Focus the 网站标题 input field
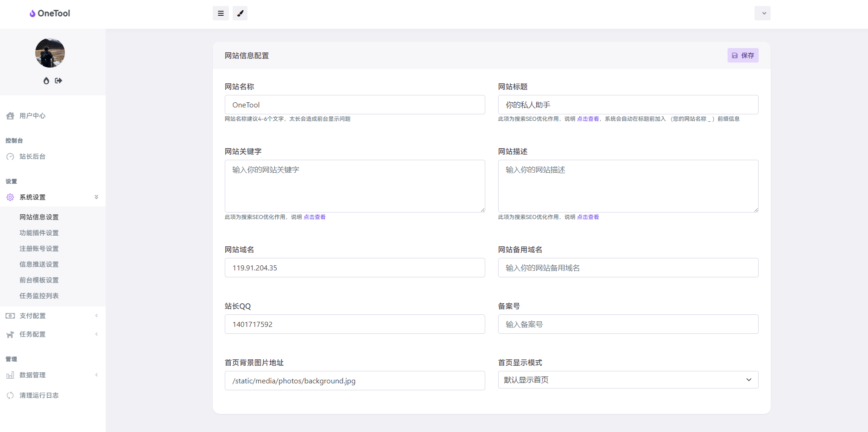The image size is (868, 432). pyautogui.click(x=628, y=105)
